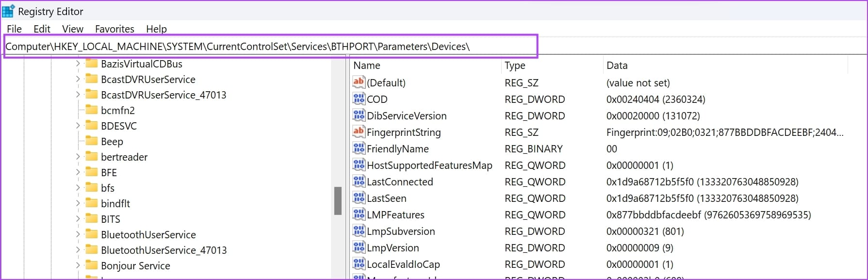
Task: Click the FriendlyName binary value icon
Action: (x=359, y=148)
